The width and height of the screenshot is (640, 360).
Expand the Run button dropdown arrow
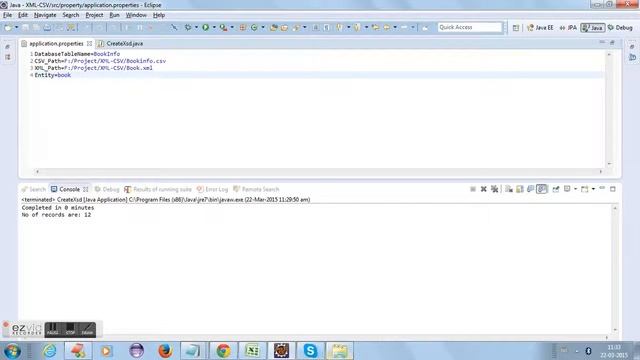(214, 27)
